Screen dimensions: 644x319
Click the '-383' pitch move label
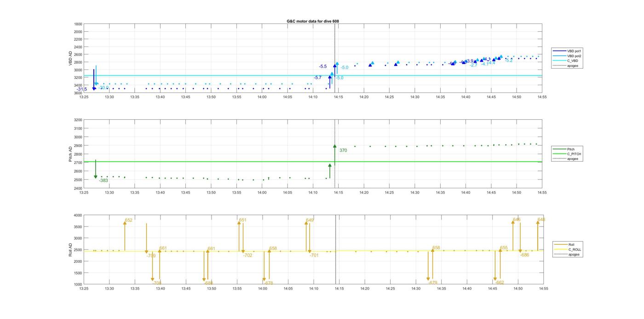(x=103, y=180)
